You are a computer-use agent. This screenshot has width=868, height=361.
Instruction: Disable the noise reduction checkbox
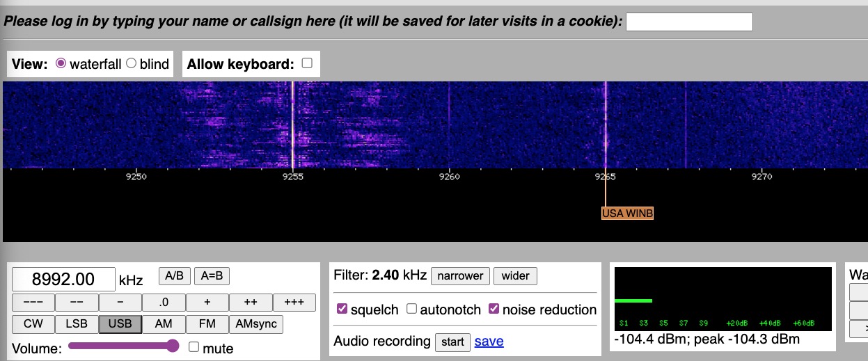pyautogui.click(x=494, y=309)
